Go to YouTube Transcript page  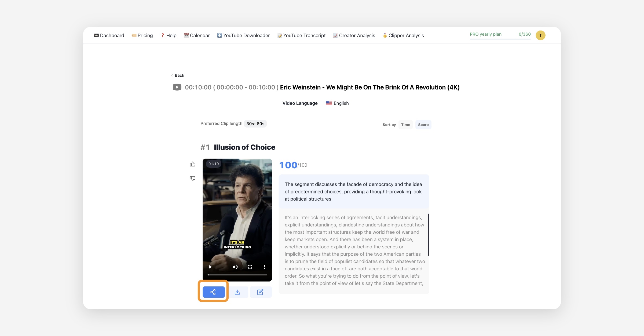point(301,35)
